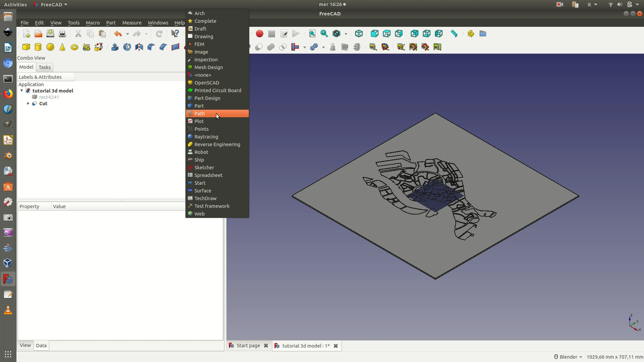Toggle 3D measurements display
This screenshot has width=644, height=362.
(x=425, y=47)
